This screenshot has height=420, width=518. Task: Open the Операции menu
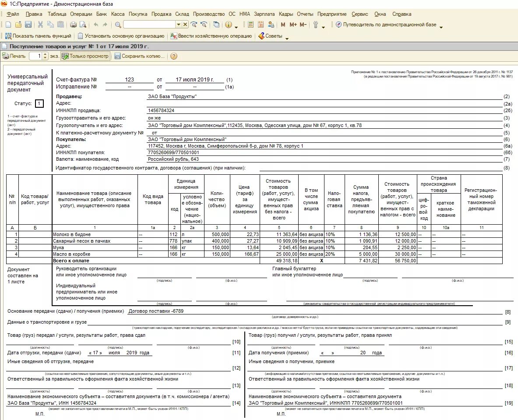[x=81, y=14]
